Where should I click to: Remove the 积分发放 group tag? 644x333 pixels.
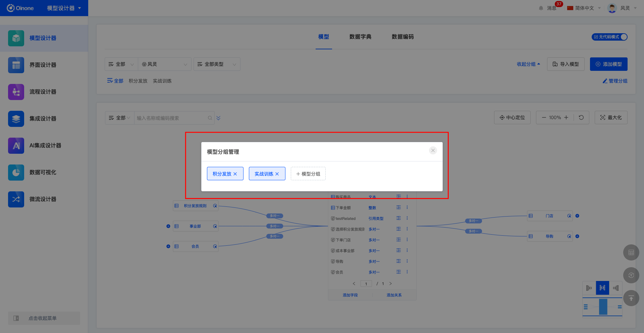click(235, 174)
